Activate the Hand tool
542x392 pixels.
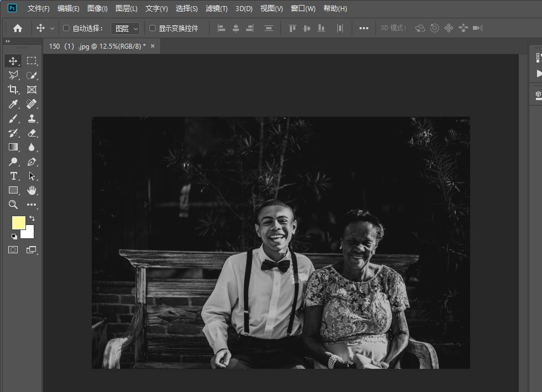coord(32,190)
